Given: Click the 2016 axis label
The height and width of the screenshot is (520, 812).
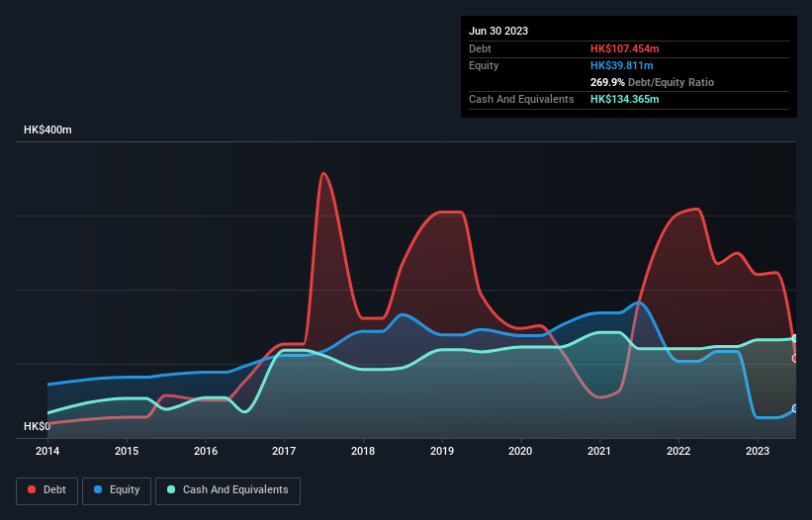Looking at the screenshot, I should pos(206,451).
